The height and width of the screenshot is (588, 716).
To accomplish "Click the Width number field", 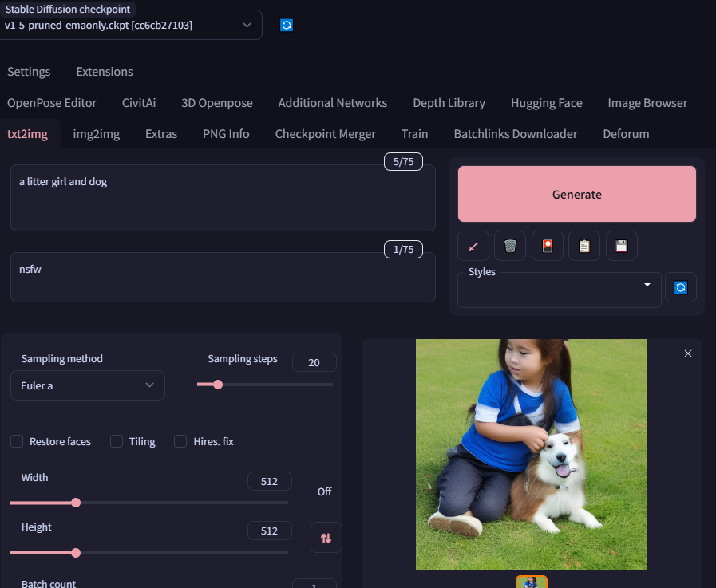I will coord(270,481).
